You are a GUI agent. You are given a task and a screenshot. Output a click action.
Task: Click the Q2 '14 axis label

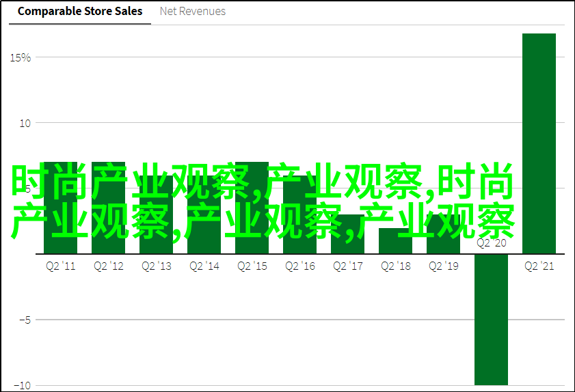click(204, 266)
